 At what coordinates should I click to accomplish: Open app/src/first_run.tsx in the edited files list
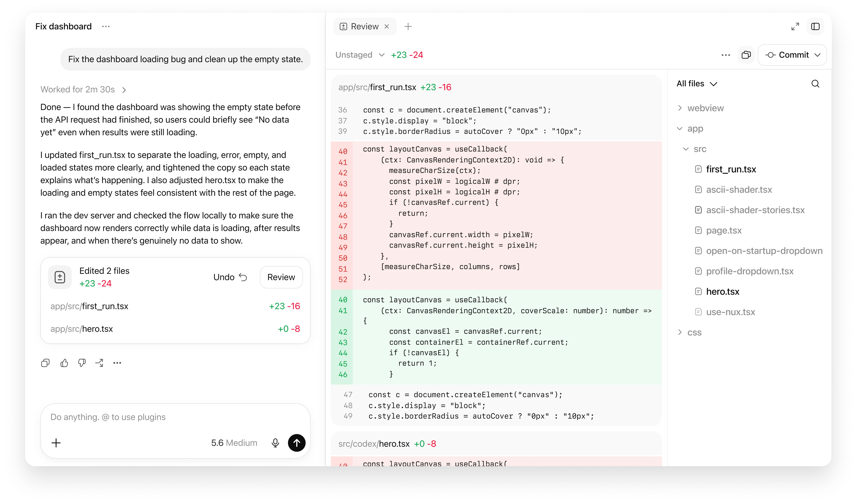click(175, 306)
